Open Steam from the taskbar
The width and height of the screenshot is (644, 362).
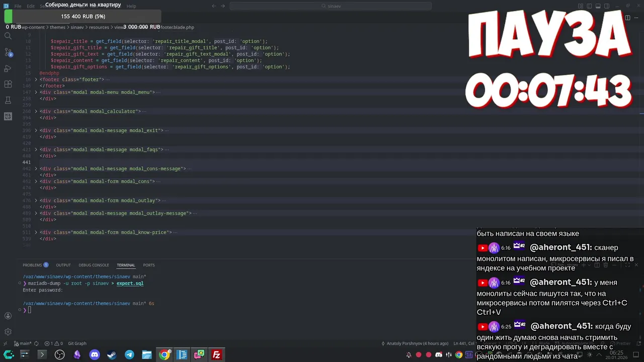pos(112,355)
